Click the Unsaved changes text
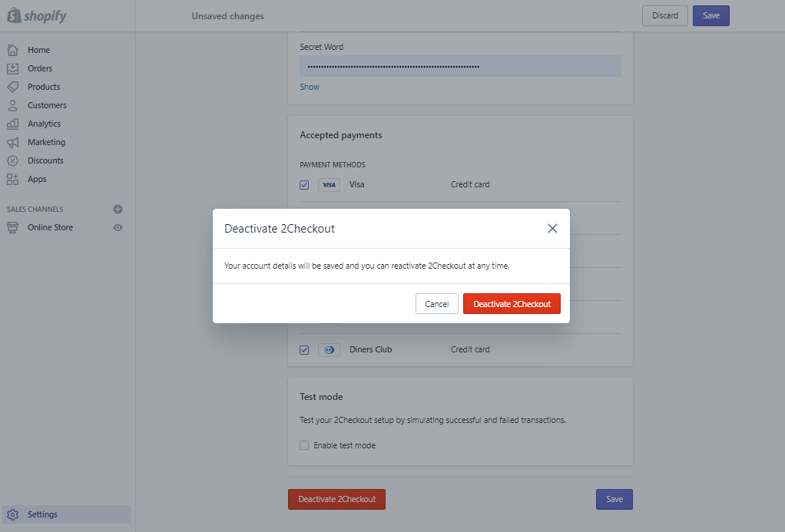This screenshot has height=532, width=785. 227,16
